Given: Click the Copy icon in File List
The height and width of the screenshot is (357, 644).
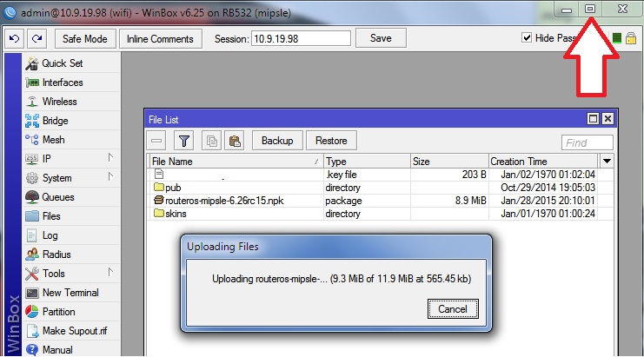Looking at the screenshot, I should coord(211,141).
